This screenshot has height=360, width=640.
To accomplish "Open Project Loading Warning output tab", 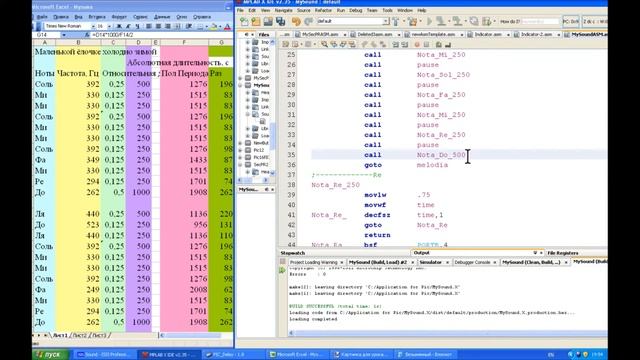I will tap(313, 262).
